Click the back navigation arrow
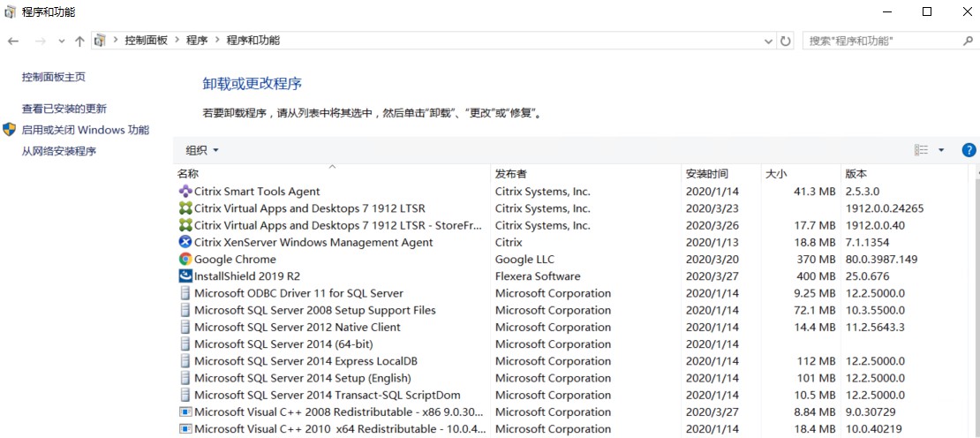The height and width of the screenshot is (438, 980). click(x=13, y=41)
